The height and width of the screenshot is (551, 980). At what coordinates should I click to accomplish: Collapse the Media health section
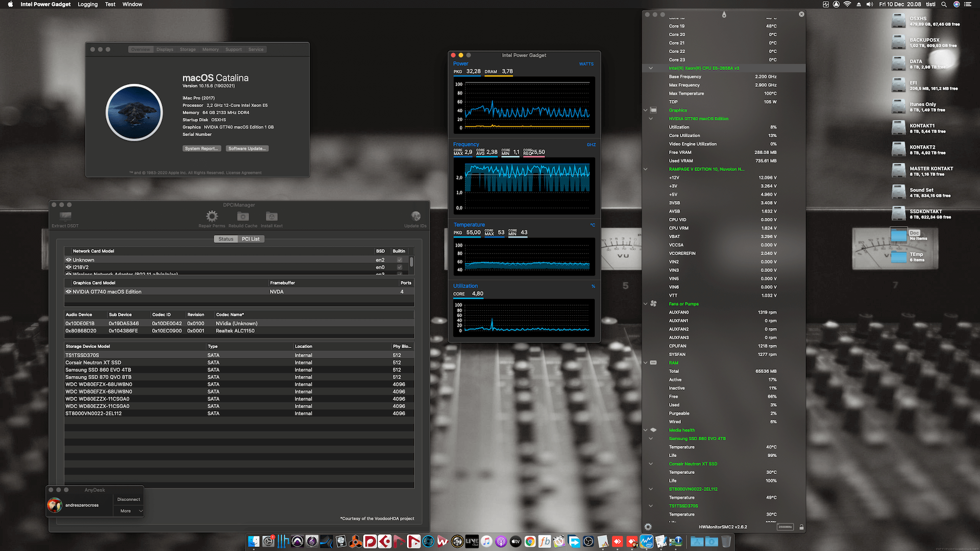tap(646, 430)
